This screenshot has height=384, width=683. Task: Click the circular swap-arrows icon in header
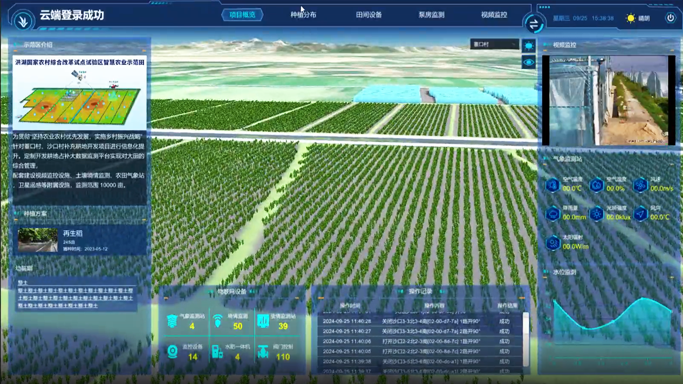[x=534, y=24]
